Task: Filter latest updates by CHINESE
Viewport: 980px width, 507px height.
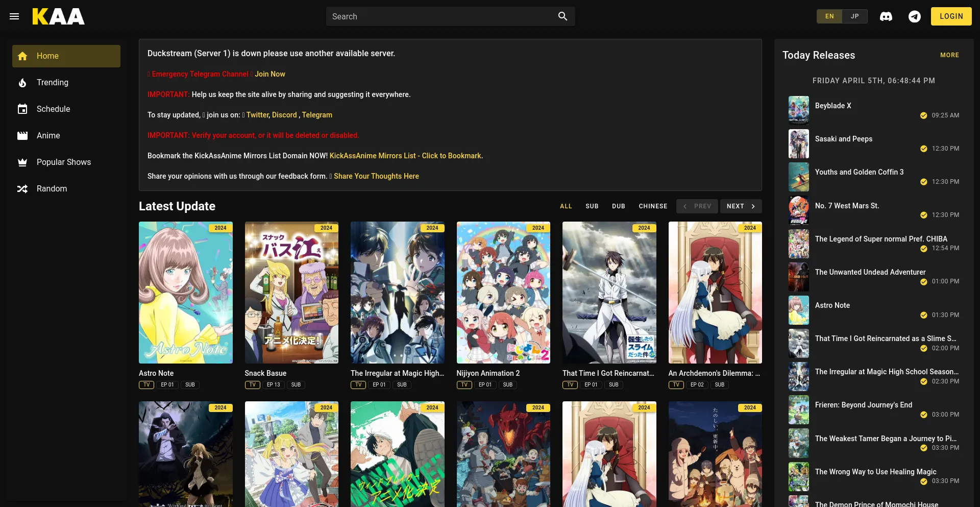Action: pyautogui.click(x=653, y=206)
